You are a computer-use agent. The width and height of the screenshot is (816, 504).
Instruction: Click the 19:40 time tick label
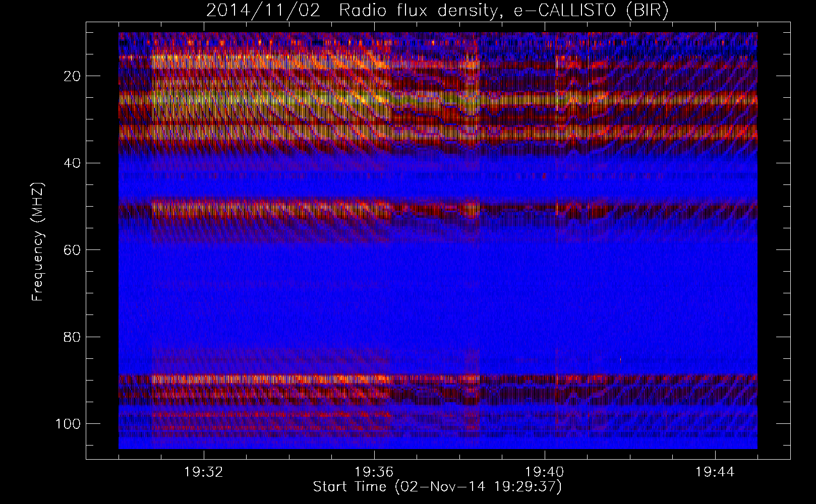(x=545, y=472)
